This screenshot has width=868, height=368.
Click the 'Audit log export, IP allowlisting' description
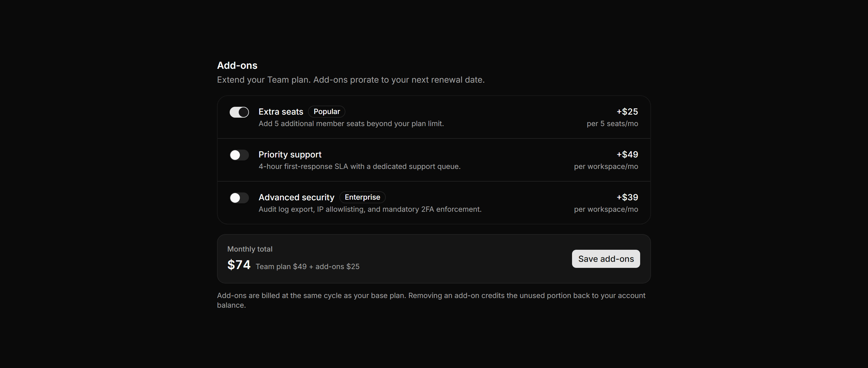coord(370,209)
